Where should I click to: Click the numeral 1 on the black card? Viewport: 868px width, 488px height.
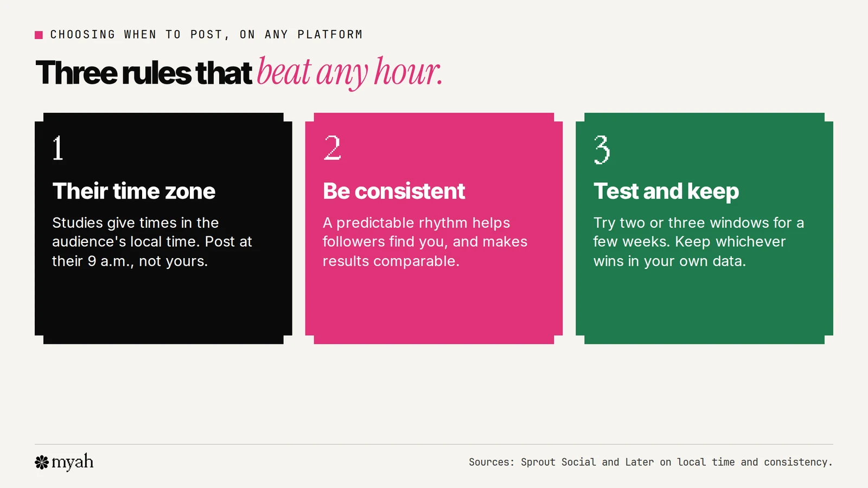tap(58, 148)
